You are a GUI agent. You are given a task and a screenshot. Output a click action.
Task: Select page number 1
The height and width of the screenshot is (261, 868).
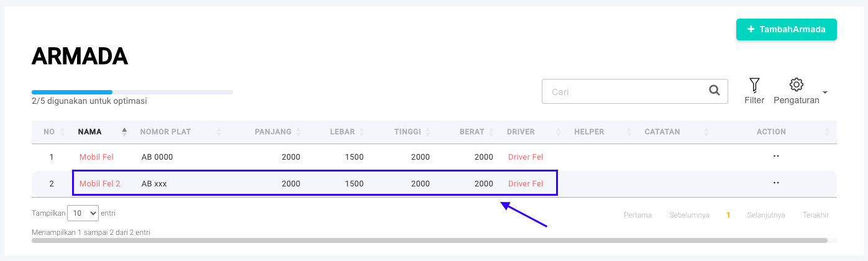[728, 215]
